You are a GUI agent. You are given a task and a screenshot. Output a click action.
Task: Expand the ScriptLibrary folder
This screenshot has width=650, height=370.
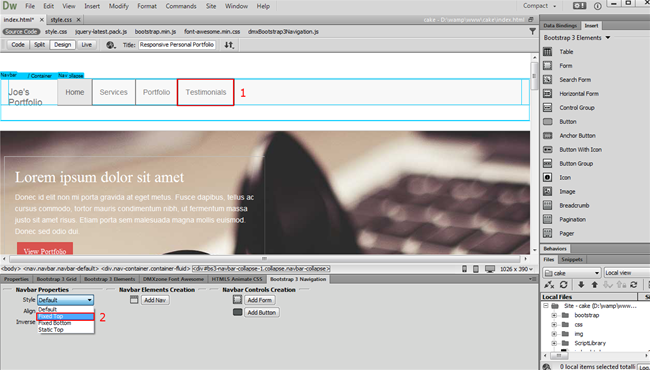[x=554, y=343]
